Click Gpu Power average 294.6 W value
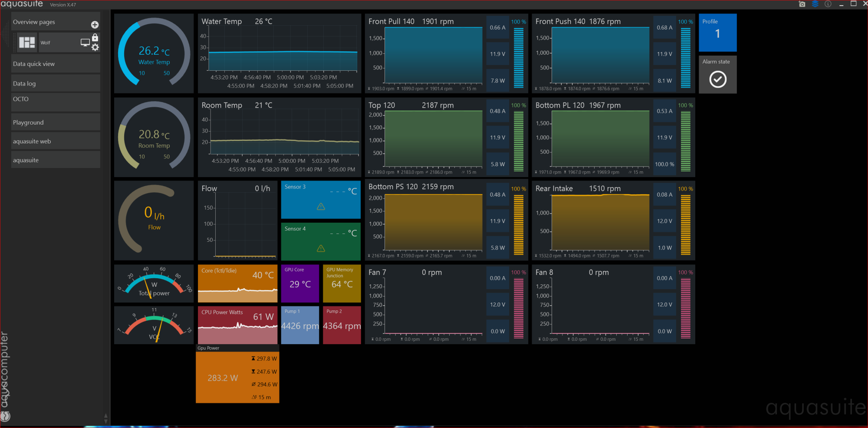 point(267,384)
